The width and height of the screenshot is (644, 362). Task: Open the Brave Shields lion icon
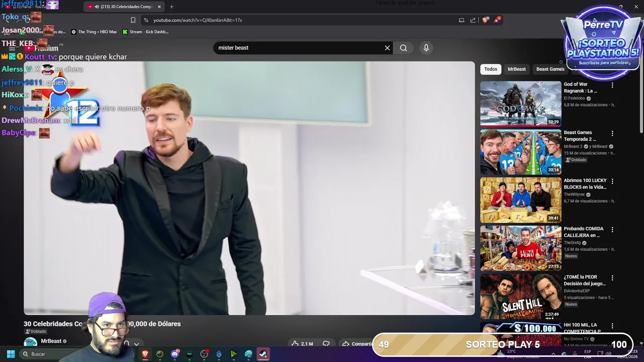pyautogui.click(x=485, y=20)
